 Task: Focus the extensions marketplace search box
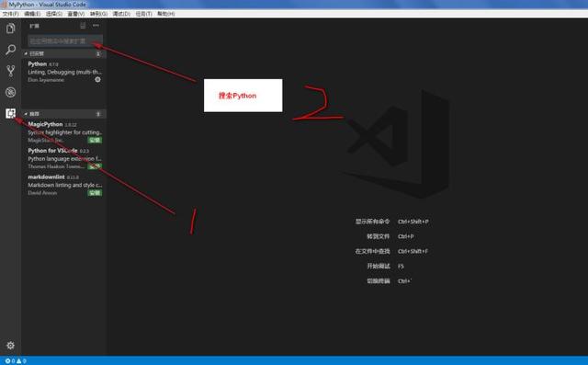coord(65,40)
